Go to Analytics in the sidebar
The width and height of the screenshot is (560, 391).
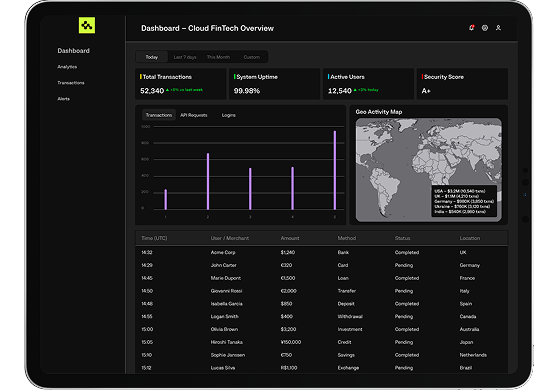67,67
